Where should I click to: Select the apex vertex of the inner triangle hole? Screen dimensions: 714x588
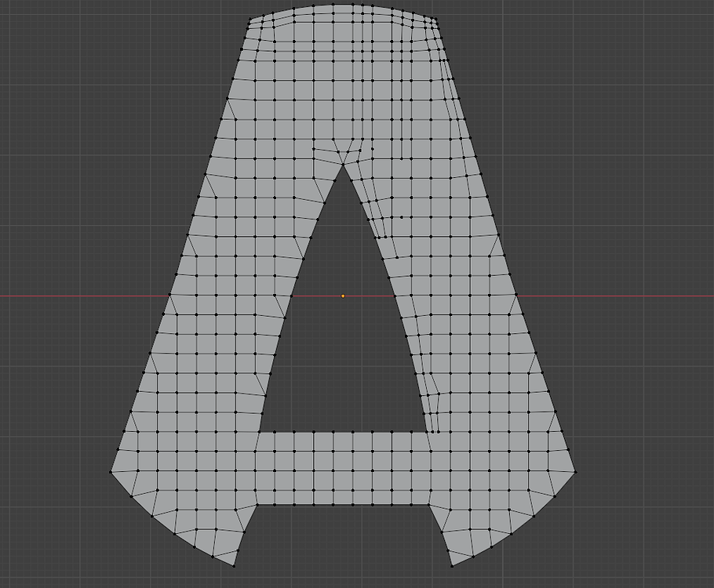pyautogui.click(x=344, y=163)
